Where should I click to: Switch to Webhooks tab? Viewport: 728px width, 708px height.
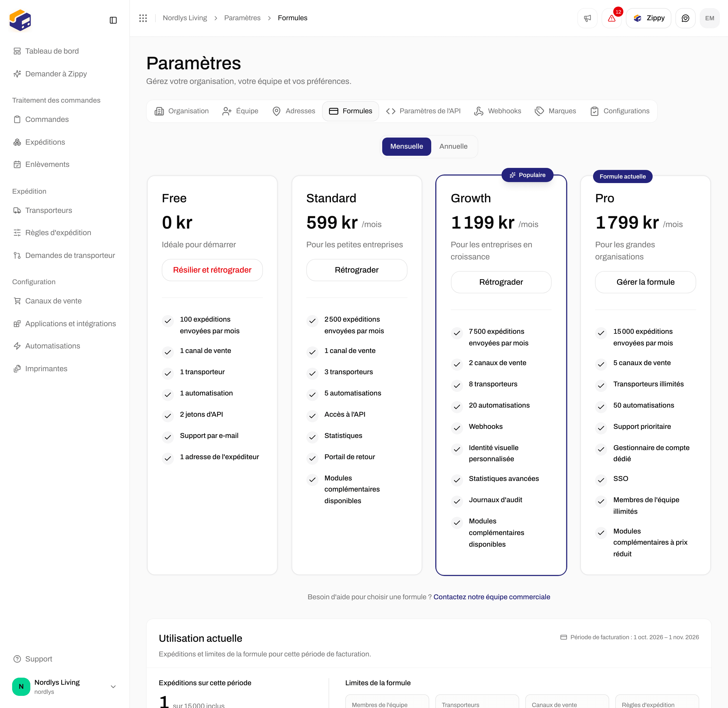click(497, 111)
